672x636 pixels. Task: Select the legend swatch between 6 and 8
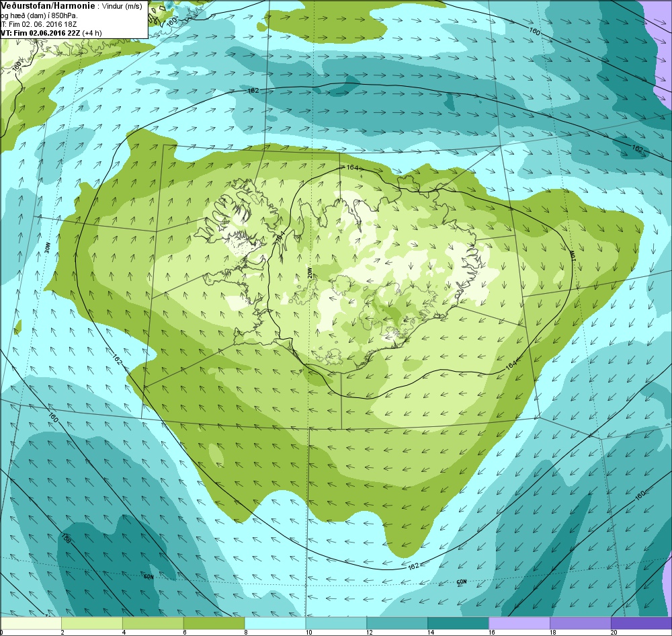click(214, 623)
